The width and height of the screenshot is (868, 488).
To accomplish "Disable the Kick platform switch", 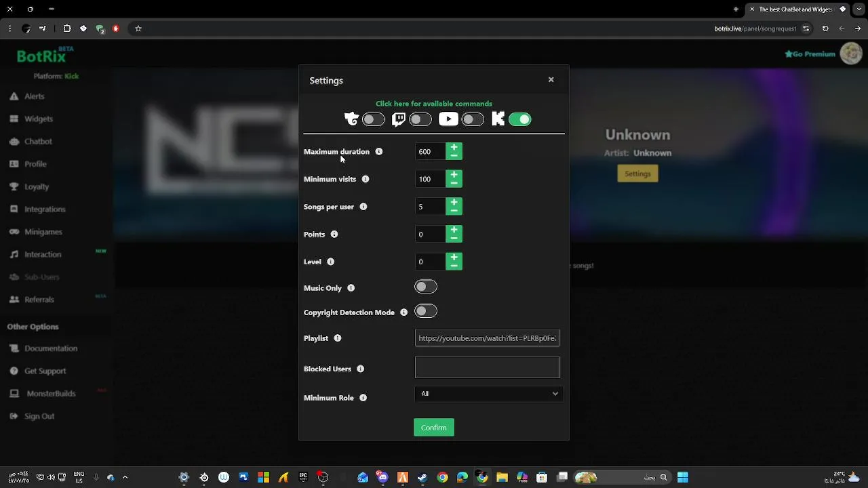I will pos(520,120).
